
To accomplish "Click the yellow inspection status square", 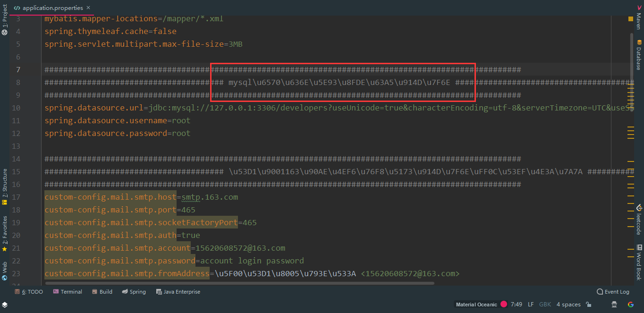I will pyautogui.click(x=631, y=19).
